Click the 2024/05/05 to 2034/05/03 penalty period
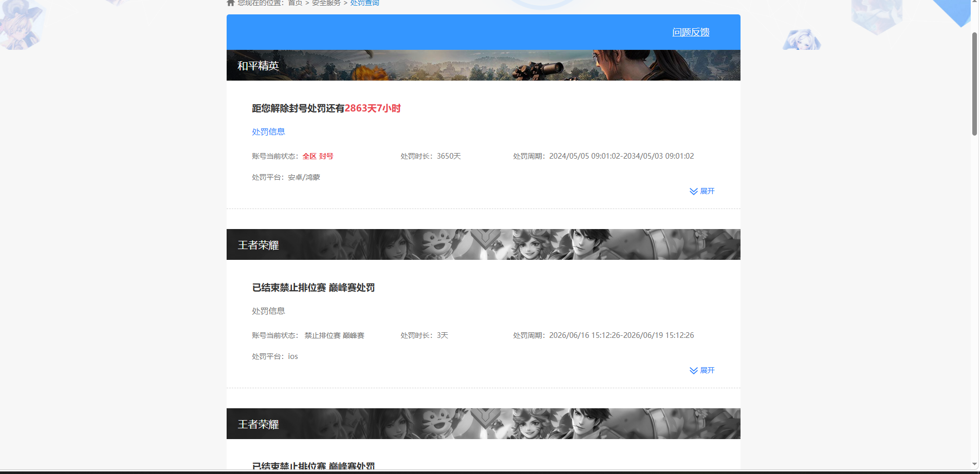This screenshot has width=980, height=474. click(x=621, y=156)
